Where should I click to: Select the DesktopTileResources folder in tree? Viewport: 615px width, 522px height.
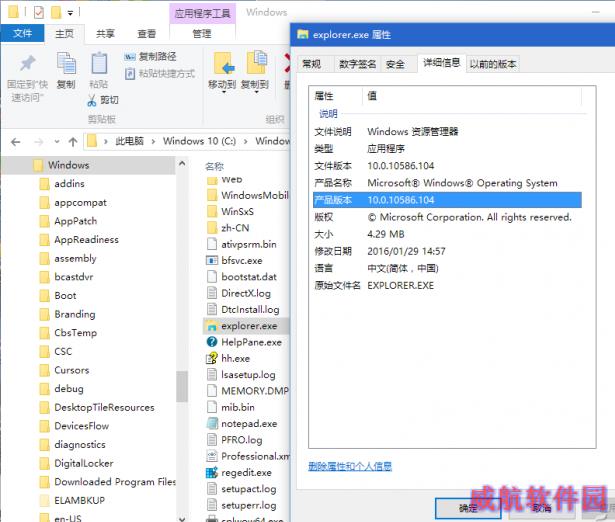click(x=104, y=407)
